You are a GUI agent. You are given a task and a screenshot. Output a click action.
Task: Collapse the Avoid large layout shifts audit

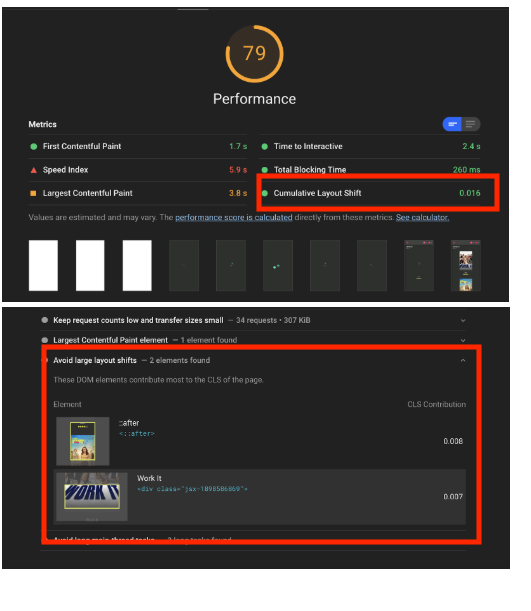[463, 360]
